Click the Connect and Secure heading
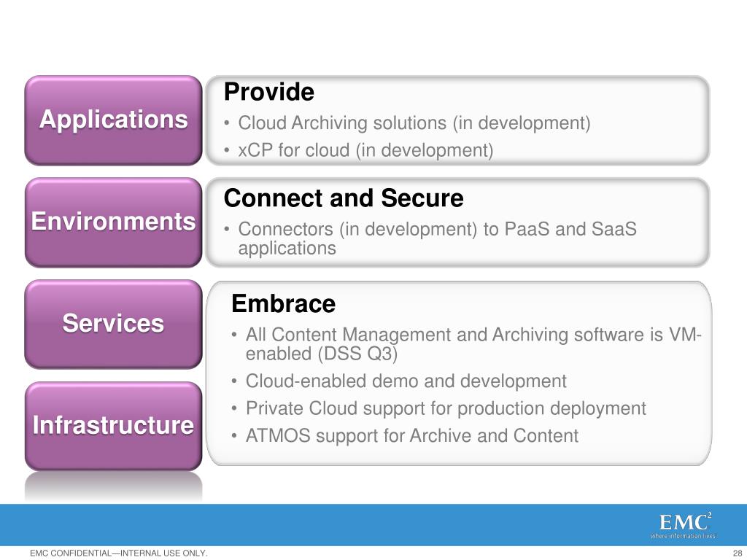The width and height of the screenshot is (747, 560). pos(344,198)
